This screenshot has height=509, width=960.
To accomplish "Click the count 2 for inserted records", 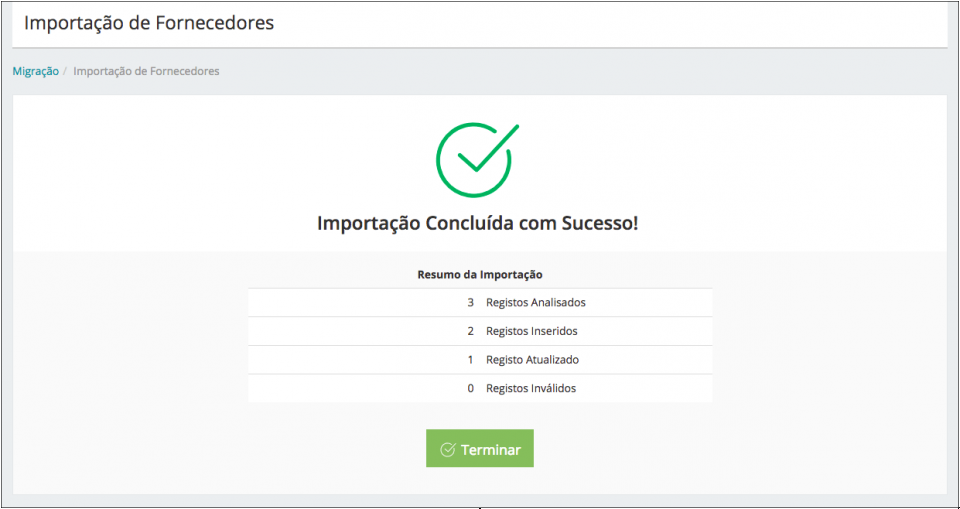I will click(x=470, y=331).
